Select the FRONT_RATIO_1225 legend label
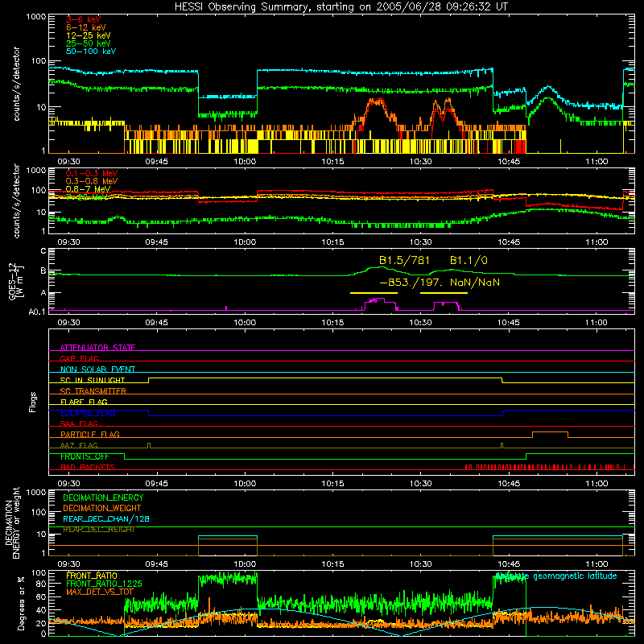Viewport: 644px width, 644px height. pos(104,584)
